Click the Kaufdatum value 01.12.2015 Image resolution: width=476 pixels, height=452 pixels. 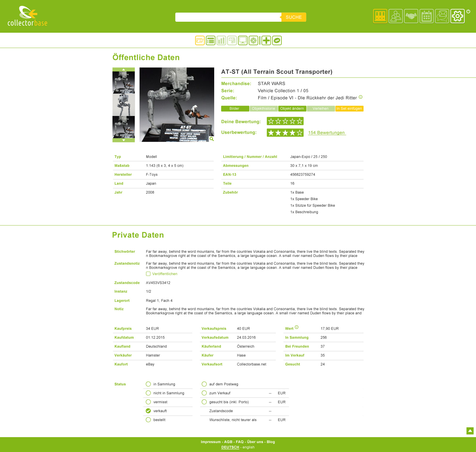(x=155, y=338)
